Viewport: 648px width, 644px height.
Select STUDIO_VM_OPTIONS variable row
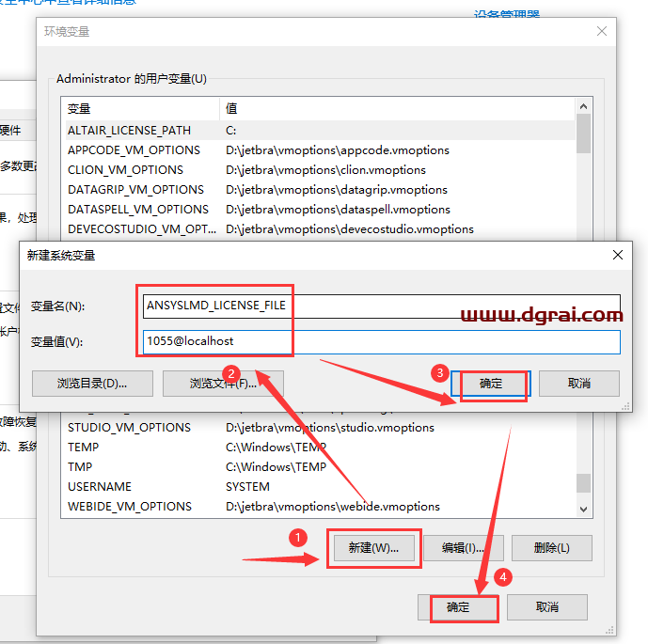click(x=320, y=428)
